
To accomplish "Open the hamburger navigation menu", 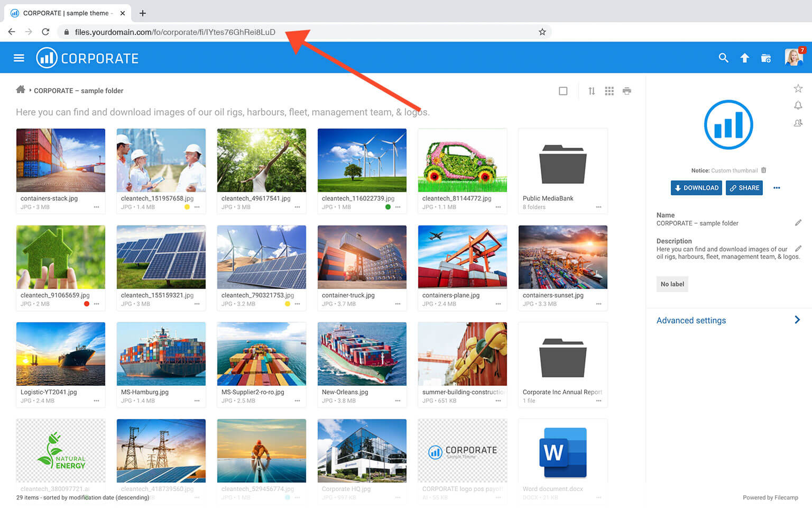I will tap(19, 58).
